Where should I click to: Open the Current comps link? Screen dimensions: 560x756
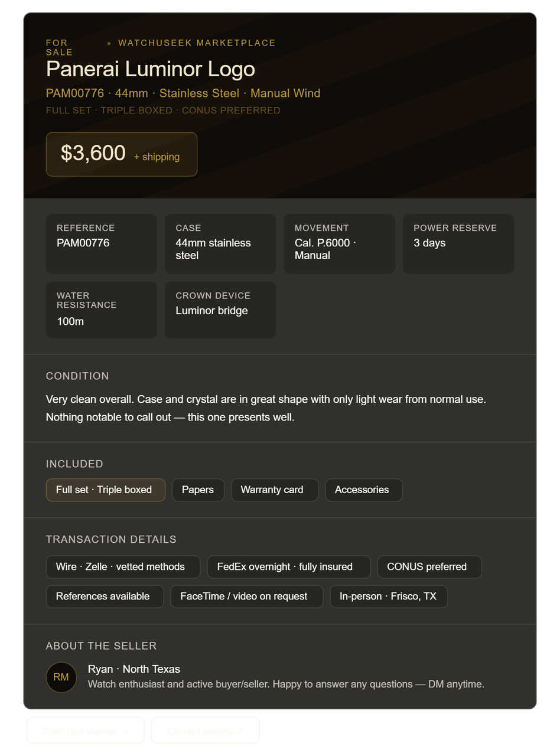coord(206,731)
